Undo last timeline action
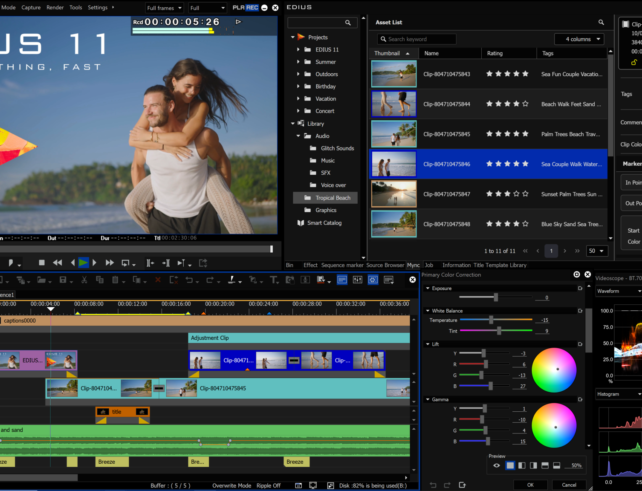642x491 pixels. [189, 280]
